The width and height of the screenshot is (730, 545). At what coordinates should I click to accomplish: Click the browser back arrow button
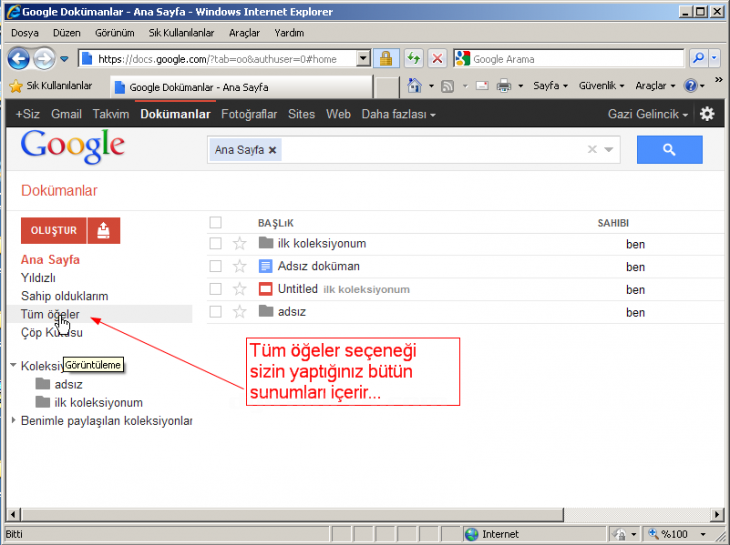point(19,59)
